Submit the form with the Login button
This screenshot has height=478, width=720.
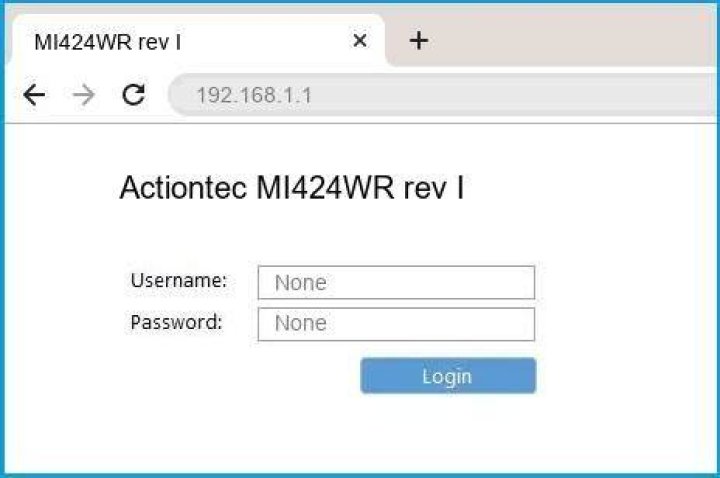click(448, 376)
